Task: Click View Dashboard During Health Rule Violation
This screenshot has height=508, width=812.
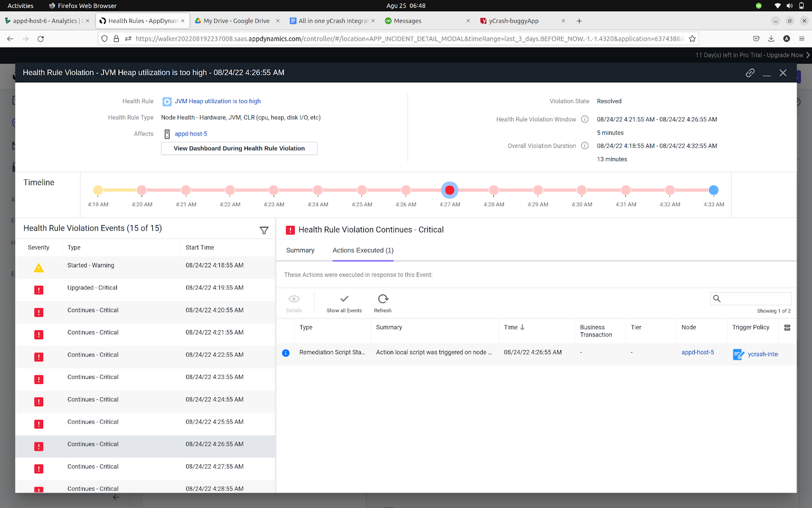Action: click(239, 148)
